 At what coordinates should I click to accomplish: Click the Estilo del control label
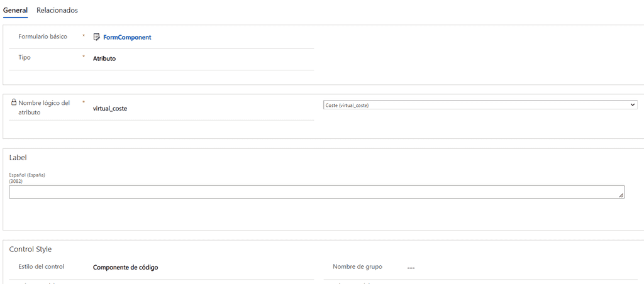click(42, 266)
